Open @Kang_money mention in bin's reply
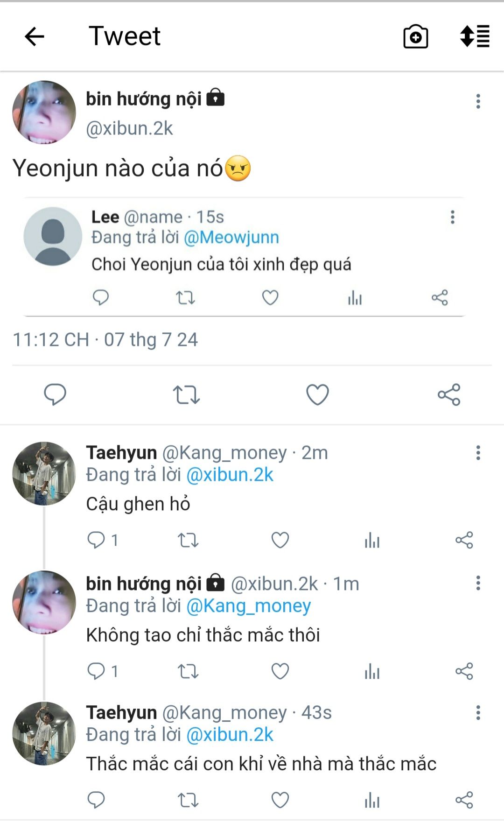Image resolution: width=504 pixels, height=823 pixels. point(248,606)
